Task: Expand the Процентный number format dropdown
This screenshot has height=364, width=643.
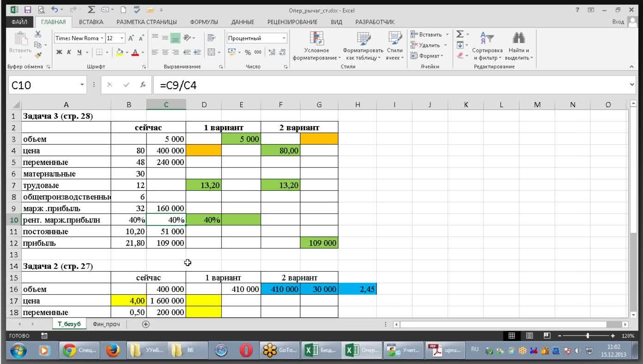Action: point(284,38)
